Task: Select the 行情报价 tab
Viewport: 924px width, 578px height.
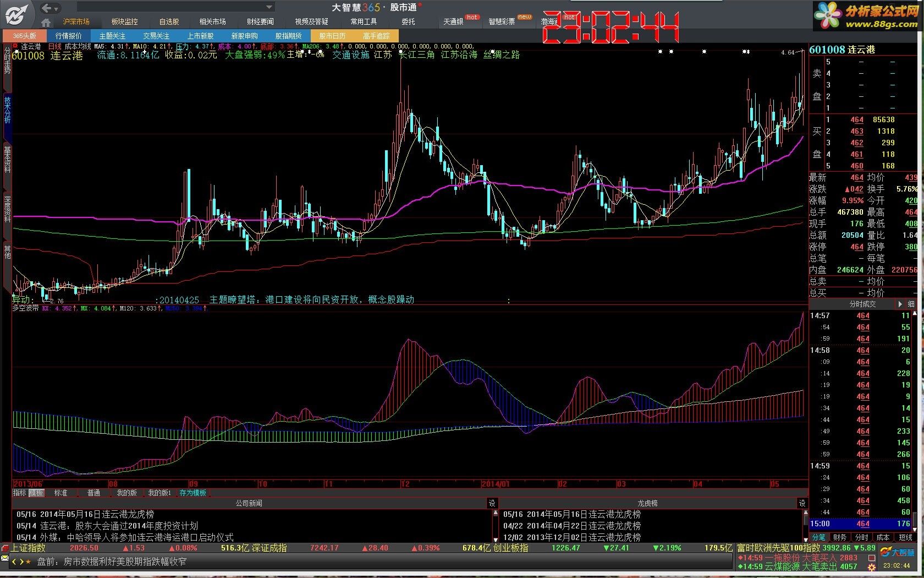Action: click(x=68, y=36)
